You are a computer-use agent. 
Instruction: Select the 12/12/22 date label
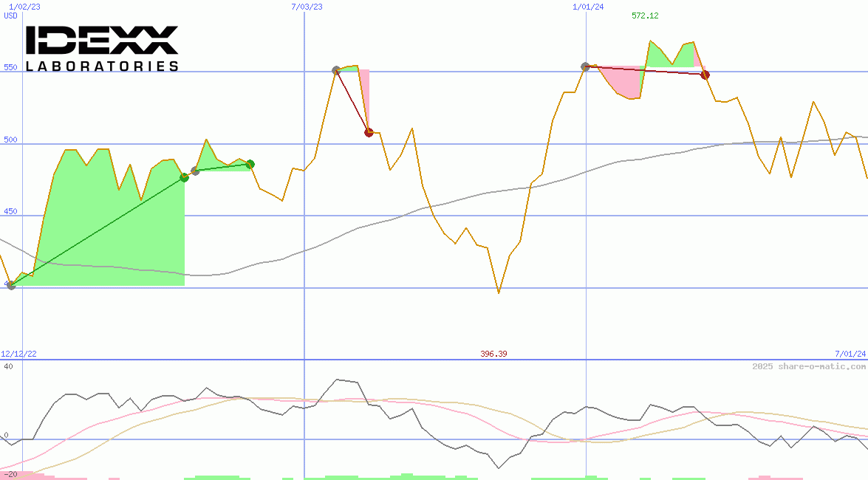pyautogui.click(x=18, y=352)
